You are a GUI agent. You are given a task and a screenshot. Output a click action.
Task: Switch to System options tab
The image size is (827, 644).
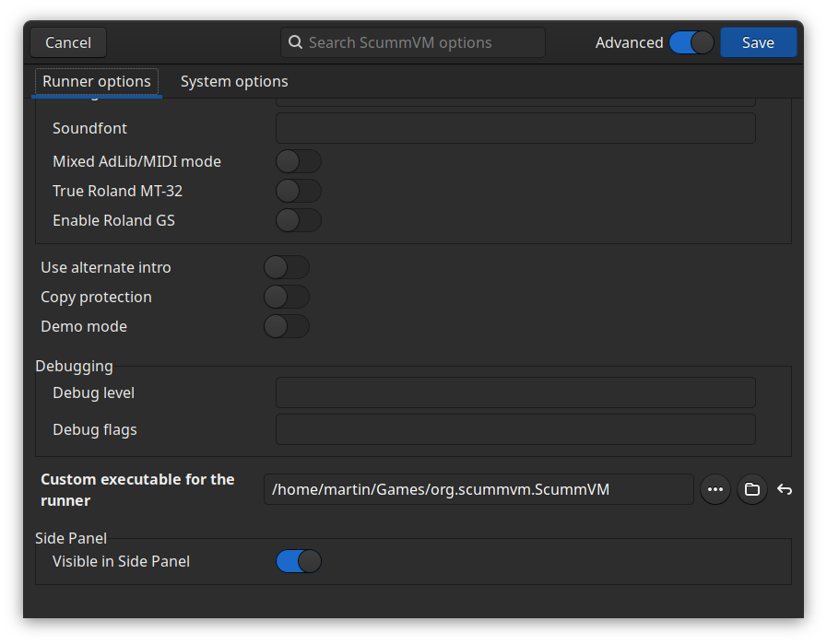[234, 81]
